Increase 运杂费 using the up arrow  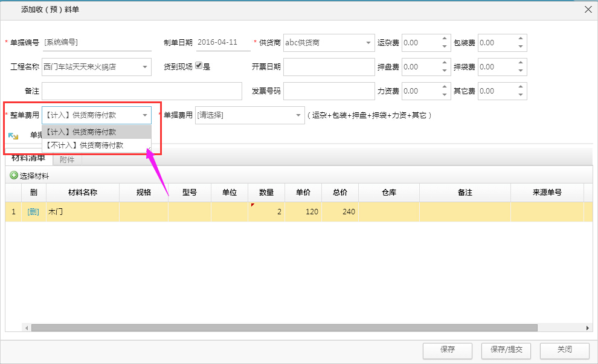(445, 39)
